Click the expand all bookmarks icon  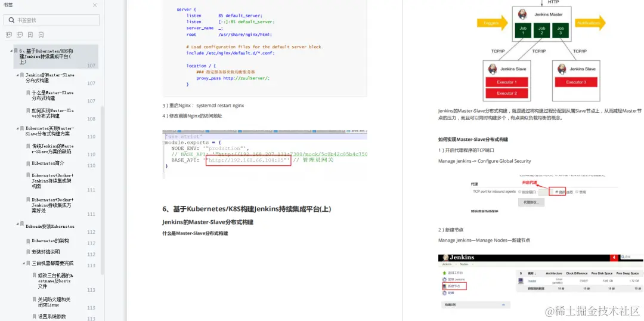coord(8,35)
